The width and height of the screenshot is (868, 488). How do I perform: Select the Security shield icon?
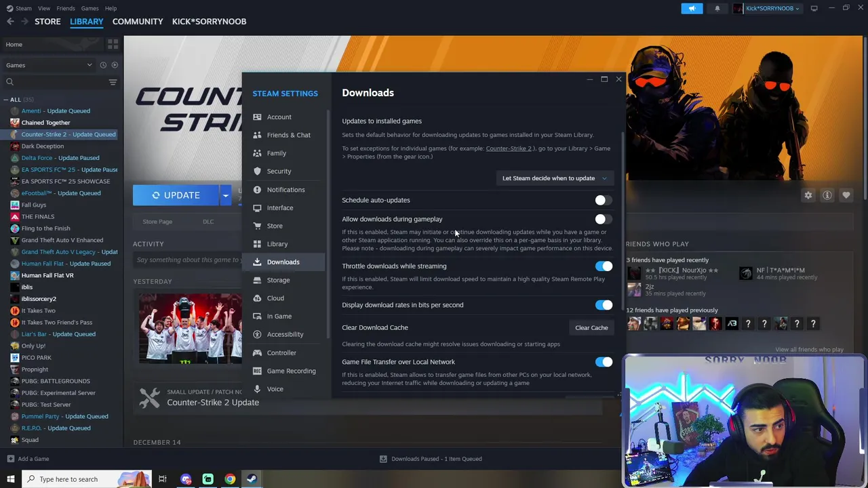coord(257,171)
